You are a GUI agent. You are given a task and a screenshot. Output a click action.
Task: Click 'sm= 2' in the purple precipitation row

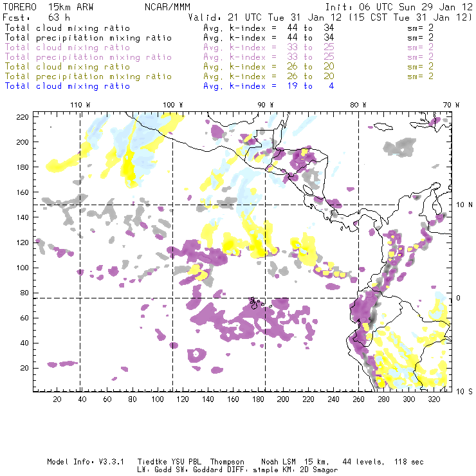(421, 57)
